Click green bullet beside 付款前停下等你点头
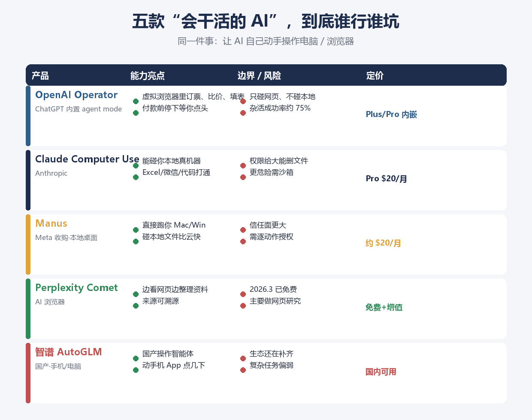This screenshot has height=420, width=532. pos(136,113)
